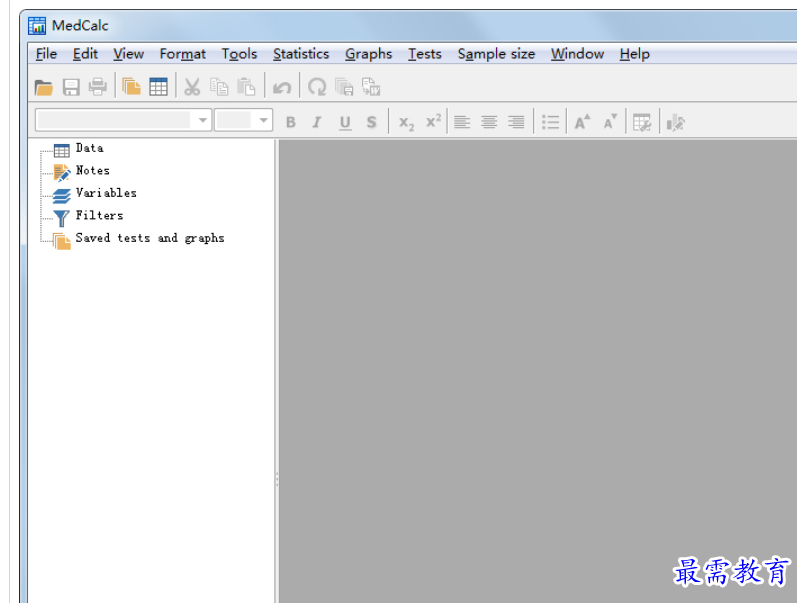The height and width of the screenshot is (603, 797).
Task: Center align text
Action: pyautogui.click(x=489, y=123)
